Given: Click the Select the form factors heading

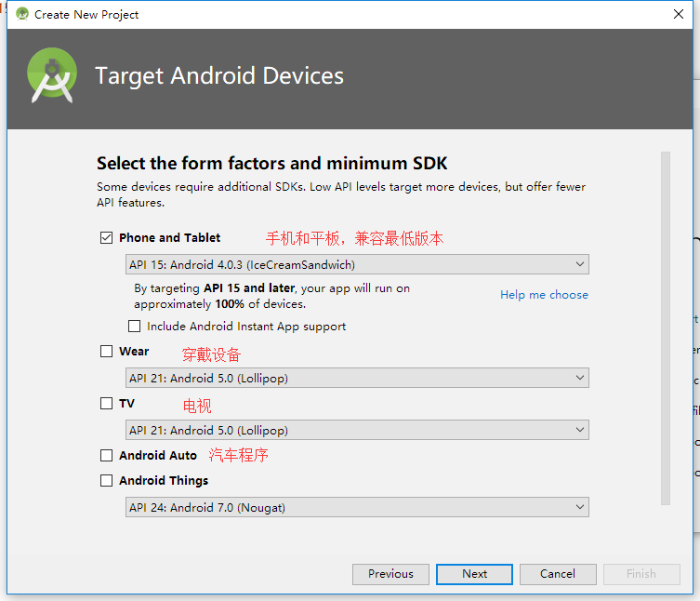Looking at the screenshot, I should point(271,163).
